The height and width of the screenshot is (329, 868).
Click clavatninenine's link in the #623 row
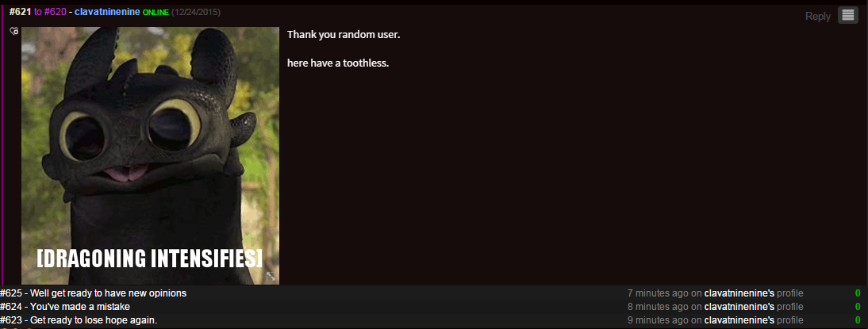point(739,319)
